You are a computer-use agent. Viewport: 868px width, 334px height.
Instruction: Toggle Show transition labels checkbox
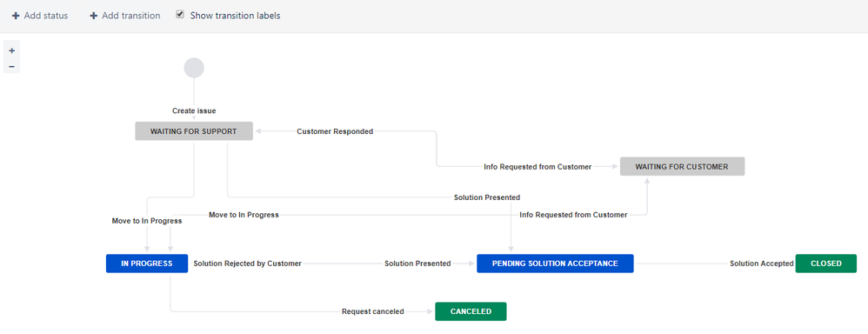[180, 15]
